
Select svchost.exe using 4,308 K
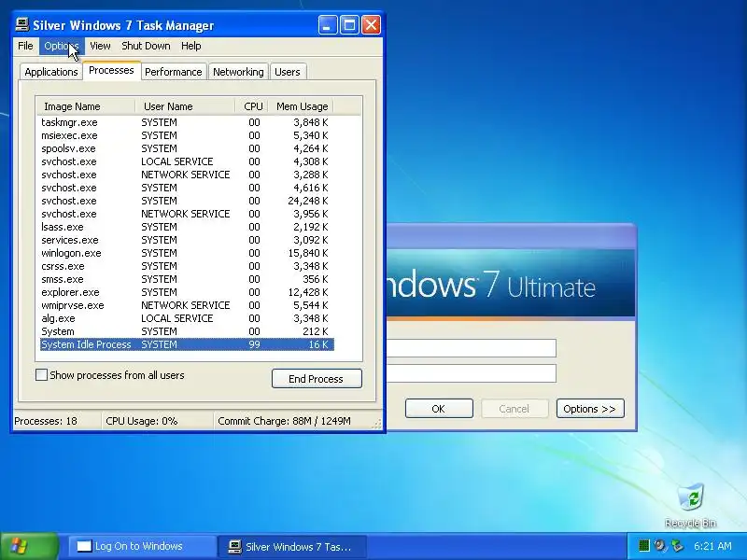pos(187,161)
